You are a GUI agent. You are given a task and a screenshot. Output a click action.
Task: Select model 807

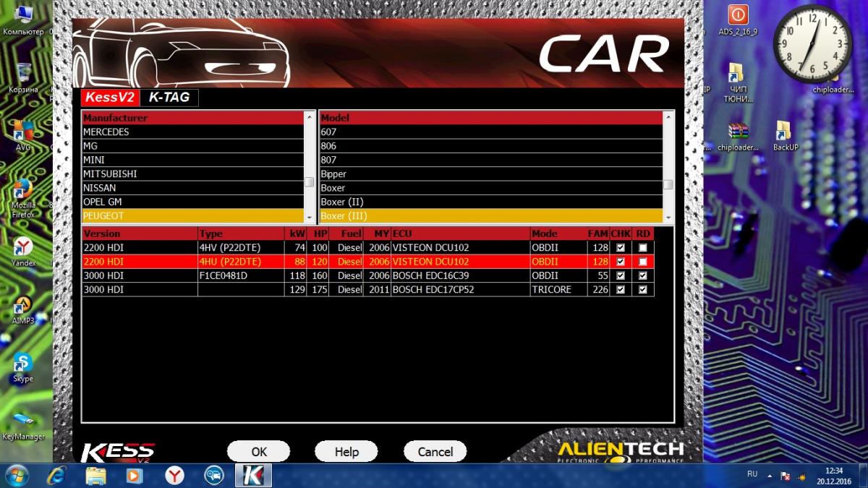[x=491, y=160]
